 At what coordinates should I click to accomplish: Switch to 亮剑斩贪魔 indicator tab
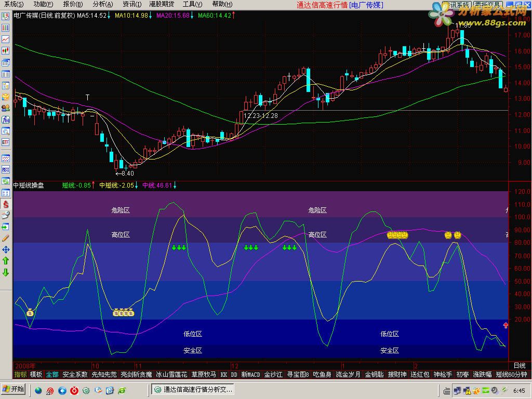(x=137, y=375)
